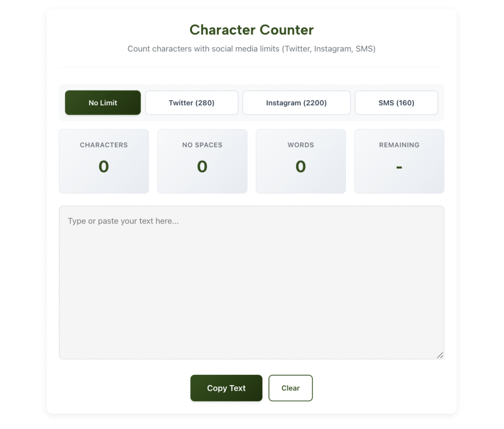Select the Twitter (280) character limit
The width and height of the screenshot is (504, 429).
pyautogui.click(x=191, y=102)
